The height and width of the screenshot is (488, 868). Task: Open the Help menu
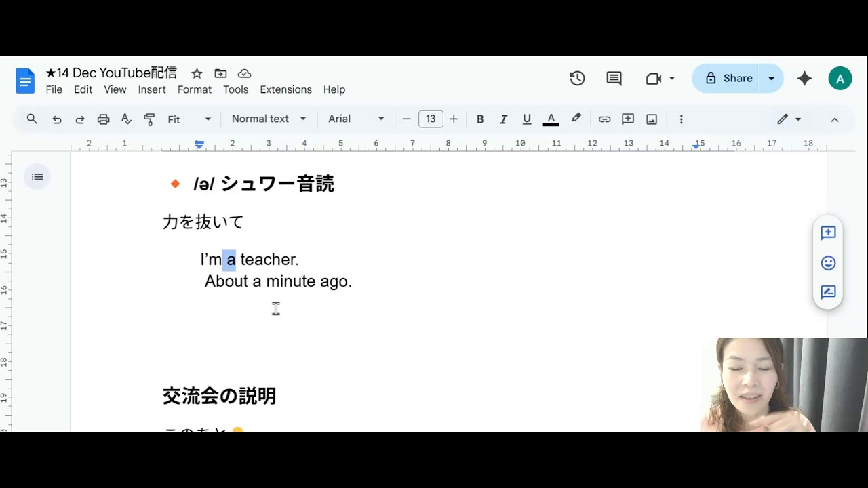pos(334,89)
